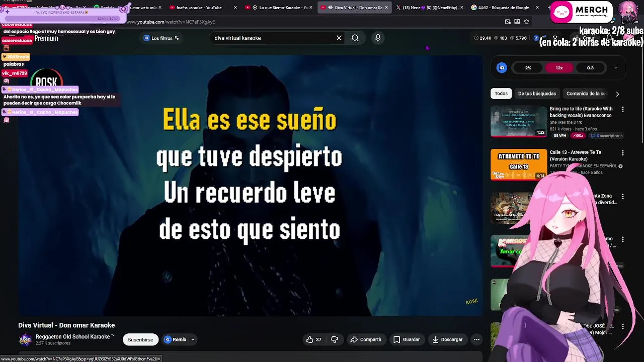Select the 12x stat pill

click(559, 68)
